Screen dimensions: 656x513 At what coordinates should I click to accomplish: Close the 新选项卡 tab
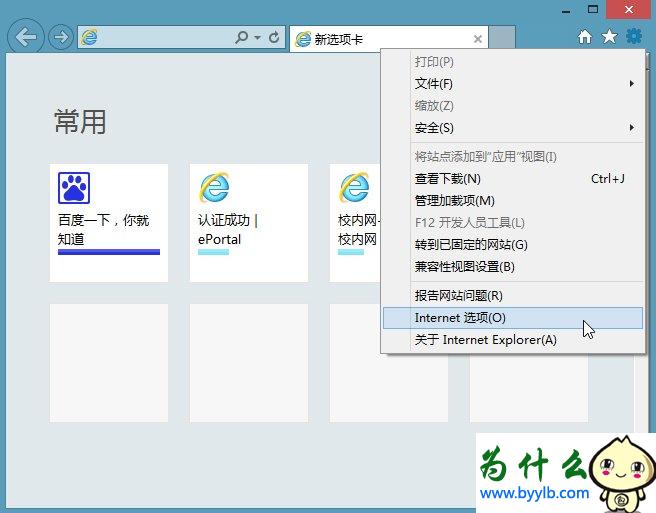coord(478,39)
